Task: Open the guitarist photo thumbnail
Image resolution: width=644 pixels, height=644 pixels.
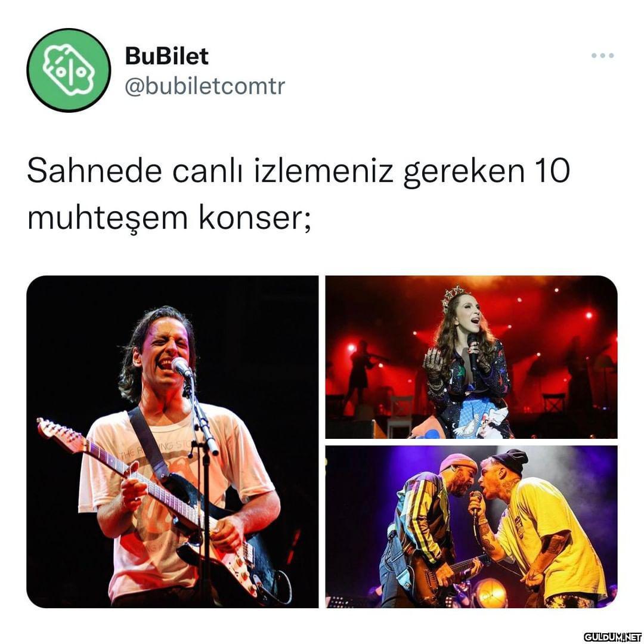Action: (172, 441)
